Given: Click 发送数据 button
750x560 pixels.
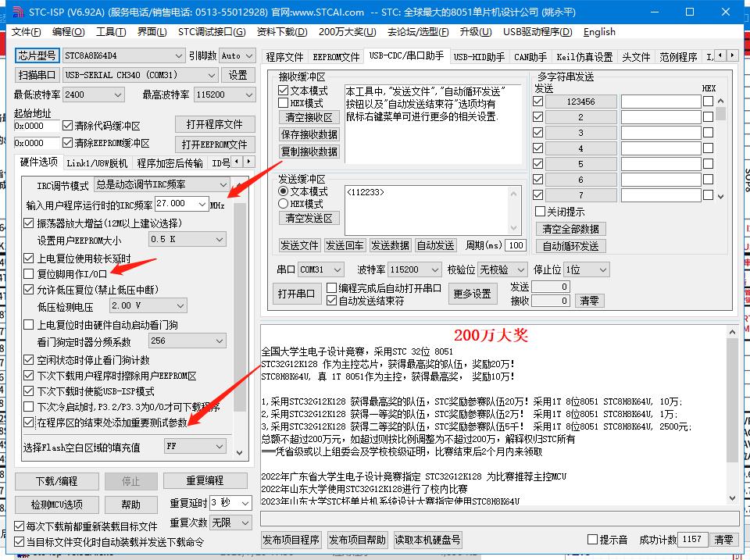Looking at the screenshot, I should pos(390,245).
